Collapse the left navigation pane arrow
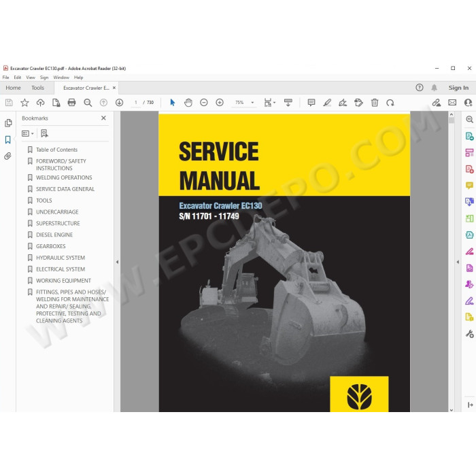The height and width of the screenshot is (476, 476). (x=117, y=262)
